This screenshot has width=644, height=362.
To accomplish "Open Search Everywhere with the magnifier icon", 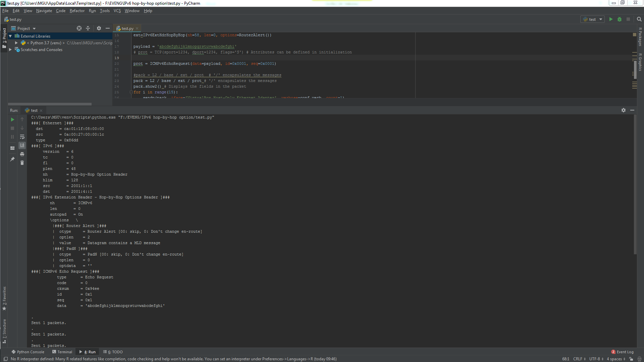I will [639, 19].
